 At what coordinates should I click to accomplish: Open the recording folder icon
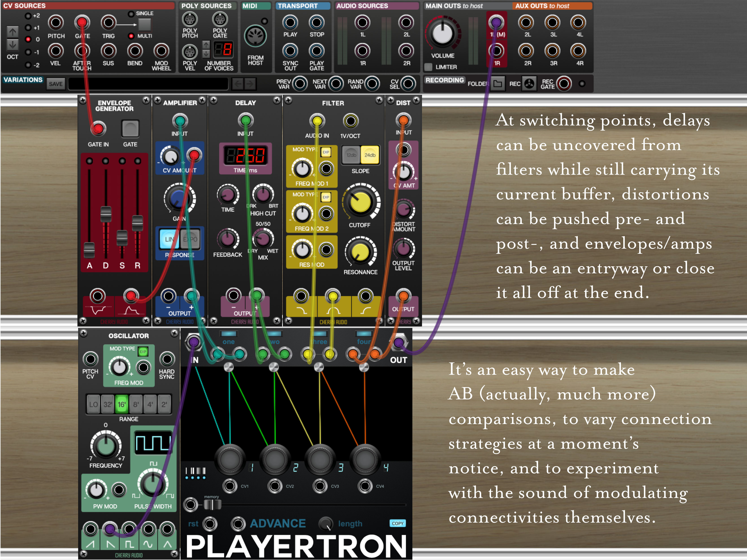coord(497,84)
